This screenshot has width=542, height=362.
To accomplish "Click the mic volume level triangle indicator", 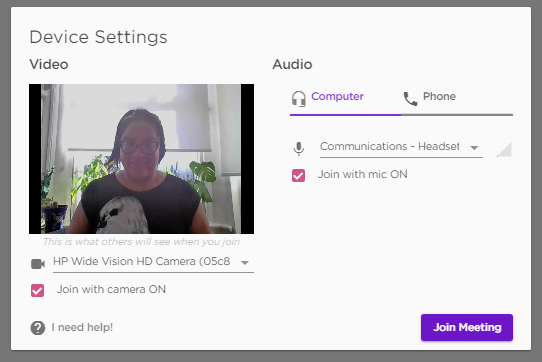I will 504,149.
